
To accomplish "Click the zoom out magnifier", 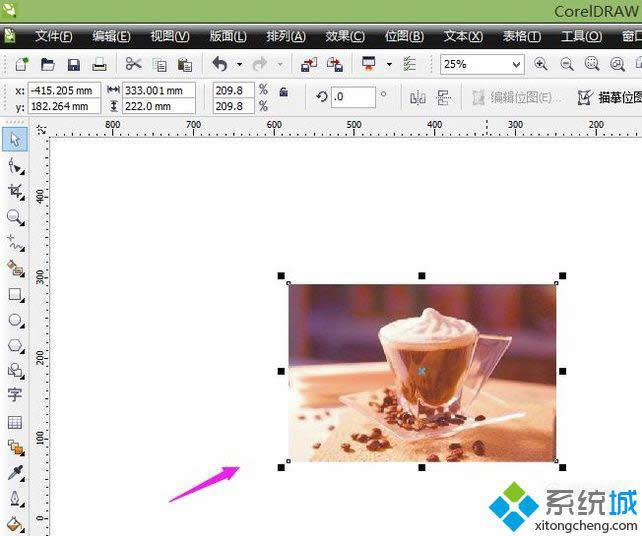I will [x=567, y=64].
